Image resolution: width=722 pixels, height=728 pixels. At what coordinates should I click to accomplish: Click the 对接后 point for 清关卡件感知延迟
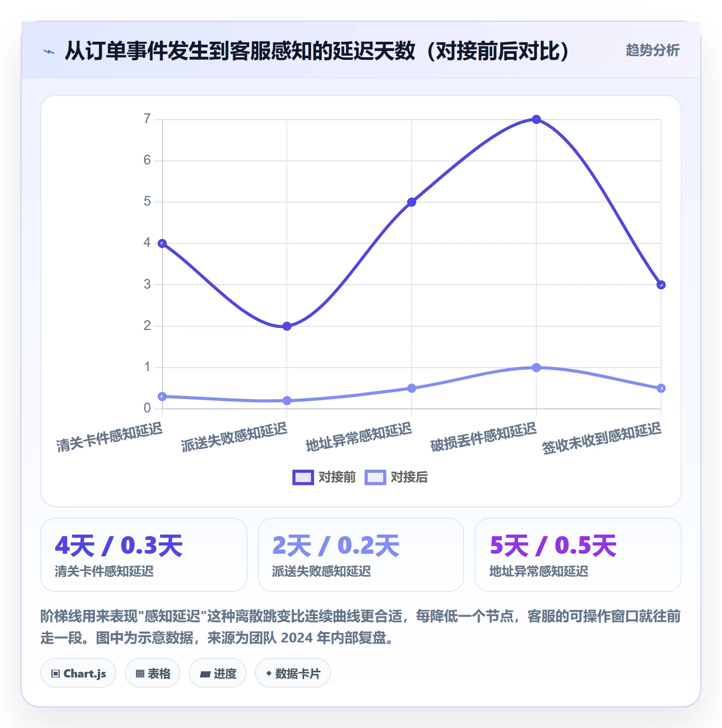(162, 396)
